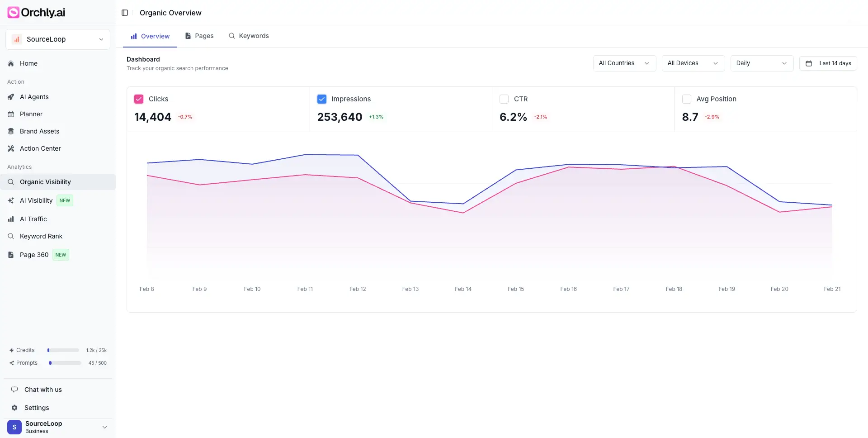Open the Pages tab
Viewport: 868px width, 438px height.
(x=199, y=36)
